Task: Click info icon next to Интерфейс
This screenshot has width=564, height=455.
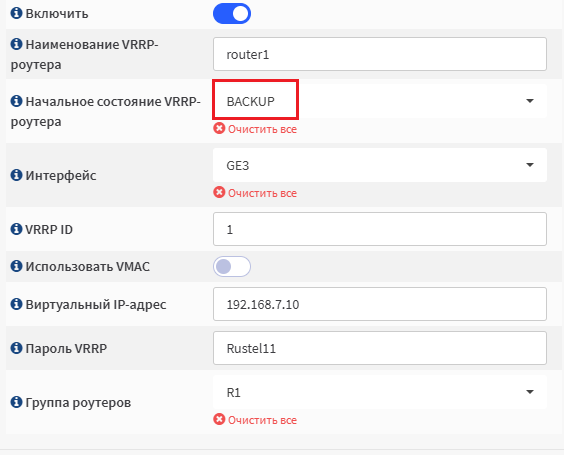Action: [x=16, y=175]
